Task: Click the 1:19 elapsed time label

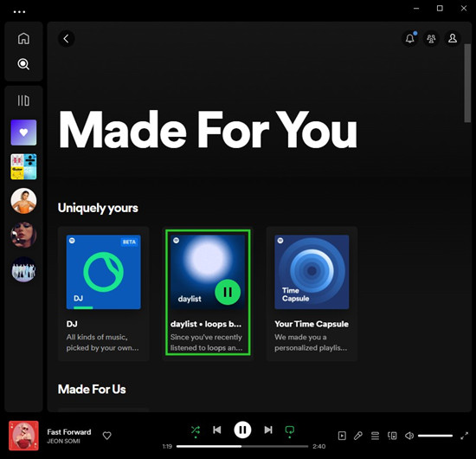Action: 167,447
